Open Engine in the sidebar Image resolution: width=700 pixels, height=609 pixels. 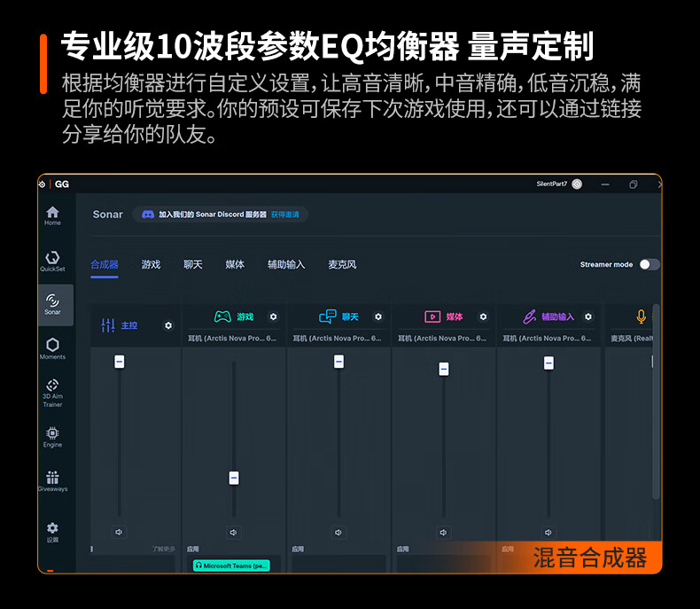(52, 436)
